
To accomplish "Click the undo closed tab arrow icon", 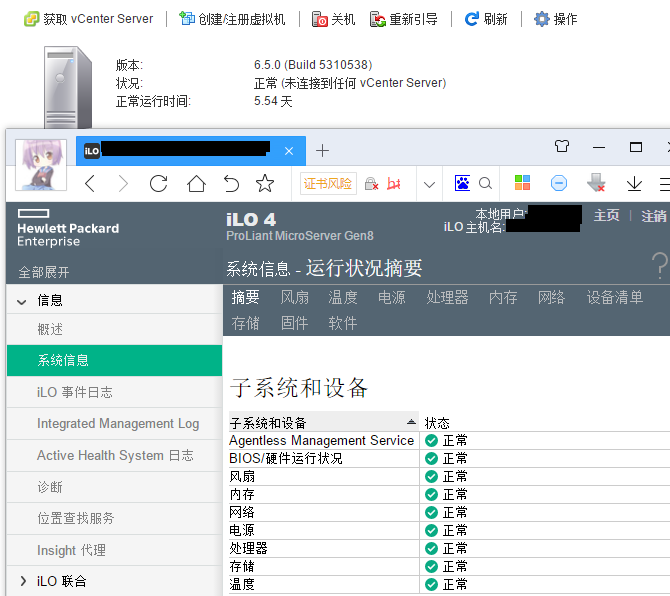I will [x=231, y=184].
